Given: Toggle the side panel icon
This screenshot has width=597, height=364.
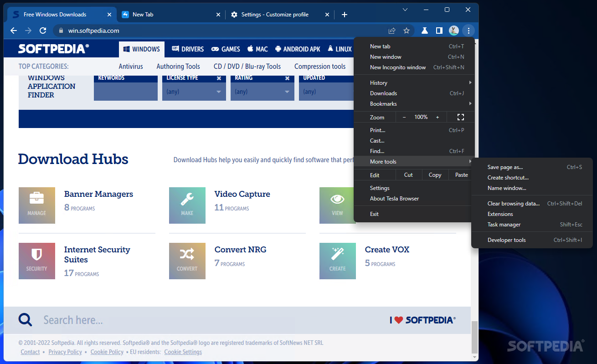Looking at the screenshot, I should [439, 31].
